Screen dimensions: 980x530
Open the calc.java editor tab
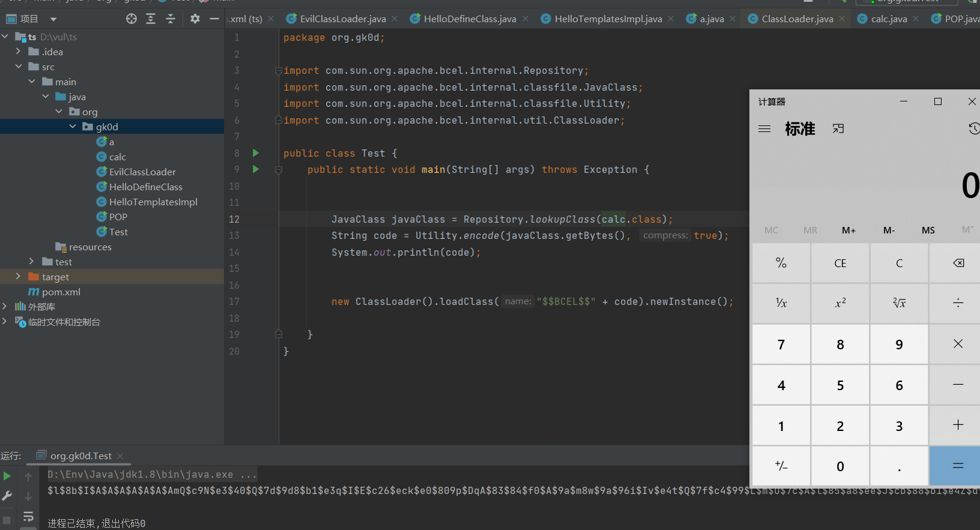(889, 19)
